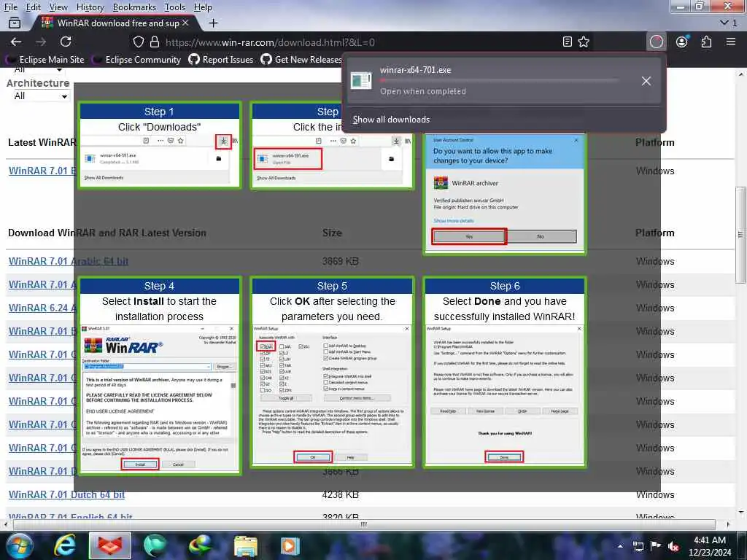Click the Size column header
This screenshot has height=560, width=747.
[x=332, y=233]
